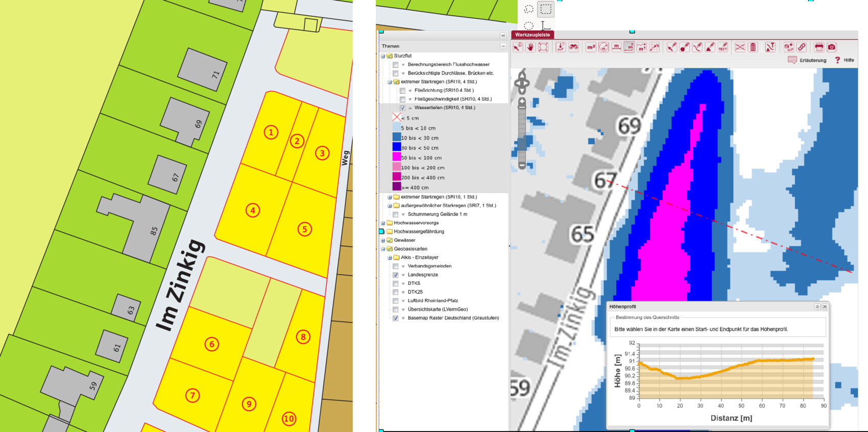
Task: Toggle the Landesgrenze layer checkbox
Action: (x=395, y=275)
